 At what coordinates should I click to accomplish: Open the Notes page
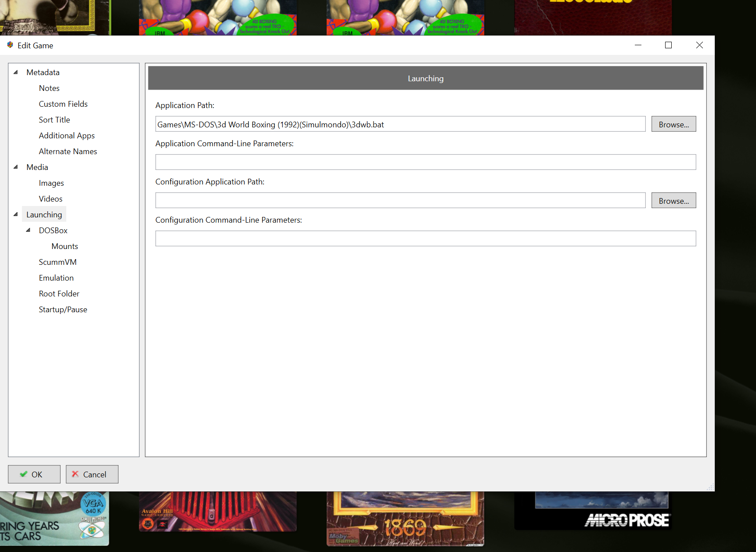pos(49,88)
